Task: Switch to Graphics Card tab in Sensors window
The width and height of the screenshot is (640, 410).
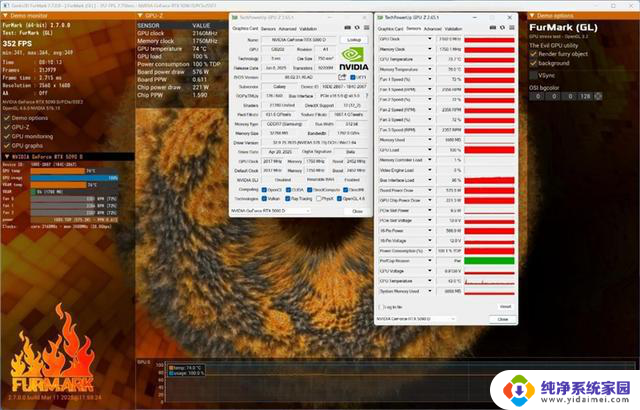Action: 390,29
